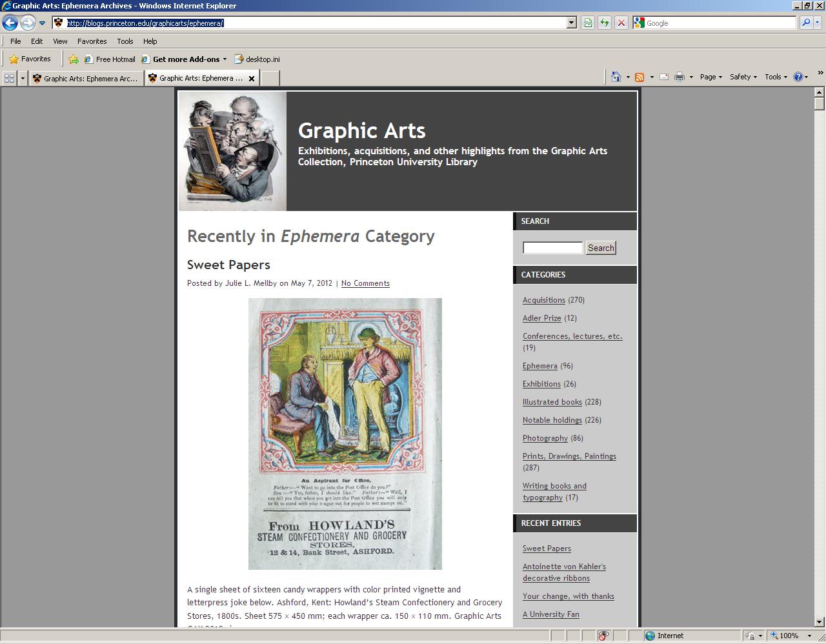Click the blog Search button
The image size is (826, 644).
click(x=601, y=248)
